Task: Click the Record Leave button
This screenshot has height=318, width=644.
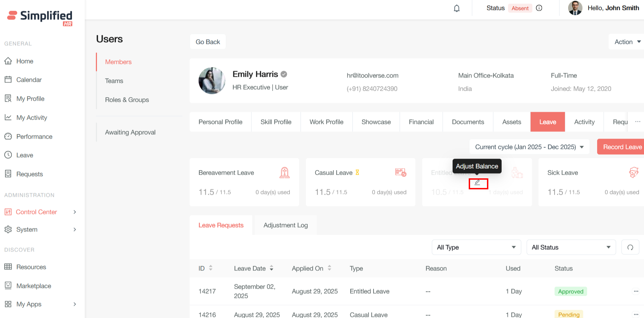Action: [622, 147]
